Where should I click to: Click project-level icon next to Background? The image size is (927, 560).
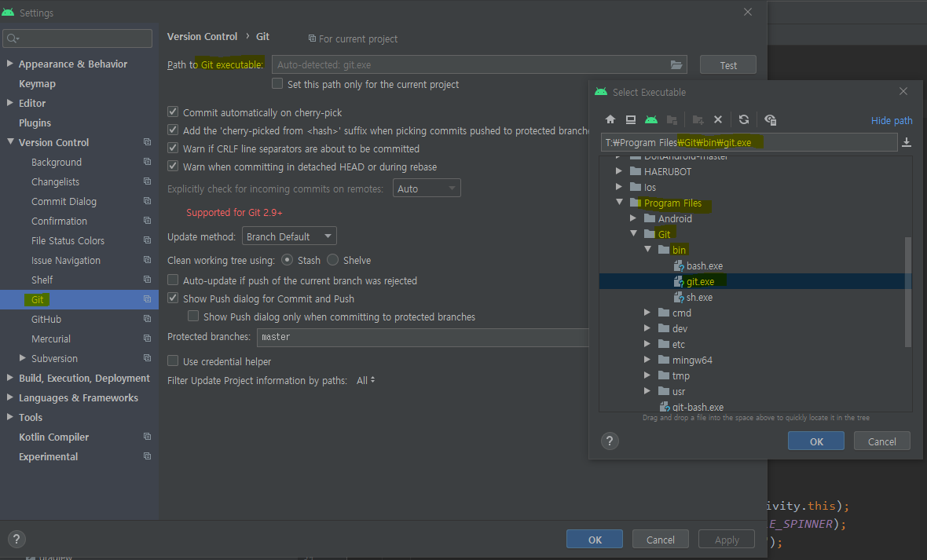[x=147, y=162]
